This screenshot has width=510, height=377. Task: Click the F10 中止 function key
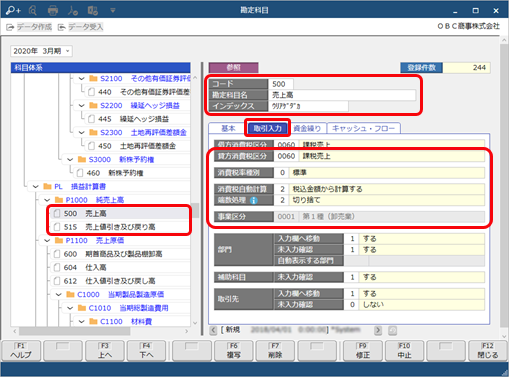point(404,350)
